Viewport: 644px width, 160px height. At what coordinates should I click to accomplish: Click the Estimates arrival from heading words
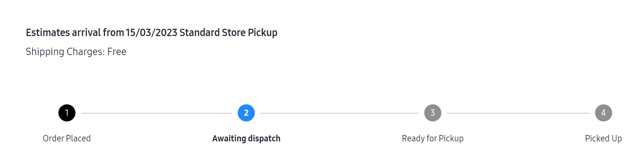75,33
